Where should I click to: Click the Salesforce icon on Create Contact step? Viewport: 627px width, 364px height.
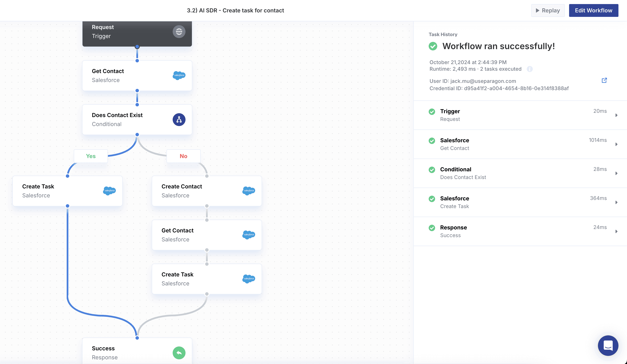point(249,191)
